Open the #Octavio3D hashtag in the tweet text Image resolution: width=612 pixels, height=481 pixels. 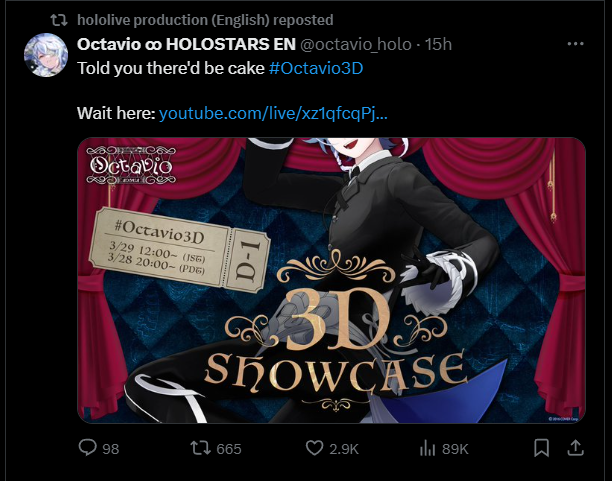tap(316, 68)
